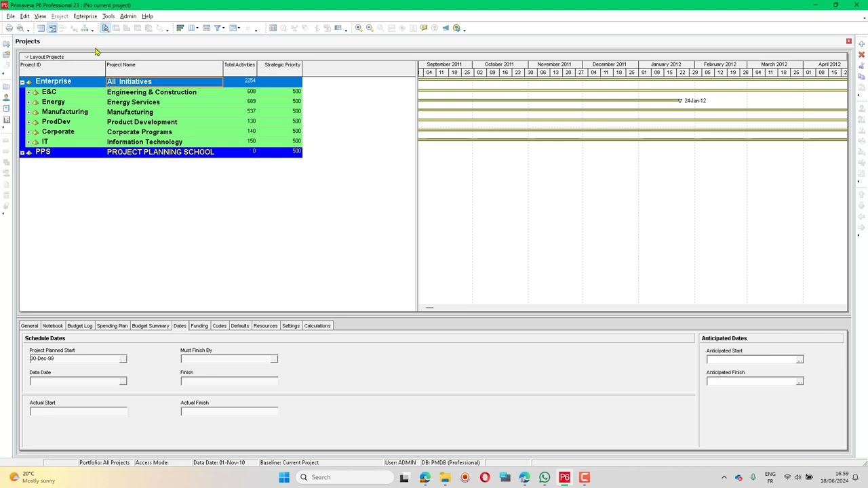Click the Delete red X icon

(x=861, y=54)
